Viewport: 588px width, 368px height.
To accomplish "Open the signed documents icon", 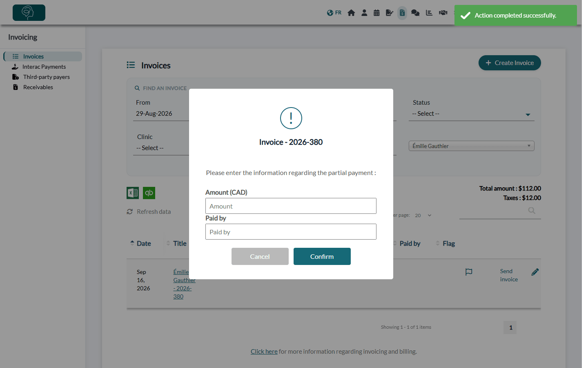I will [390, 13].
